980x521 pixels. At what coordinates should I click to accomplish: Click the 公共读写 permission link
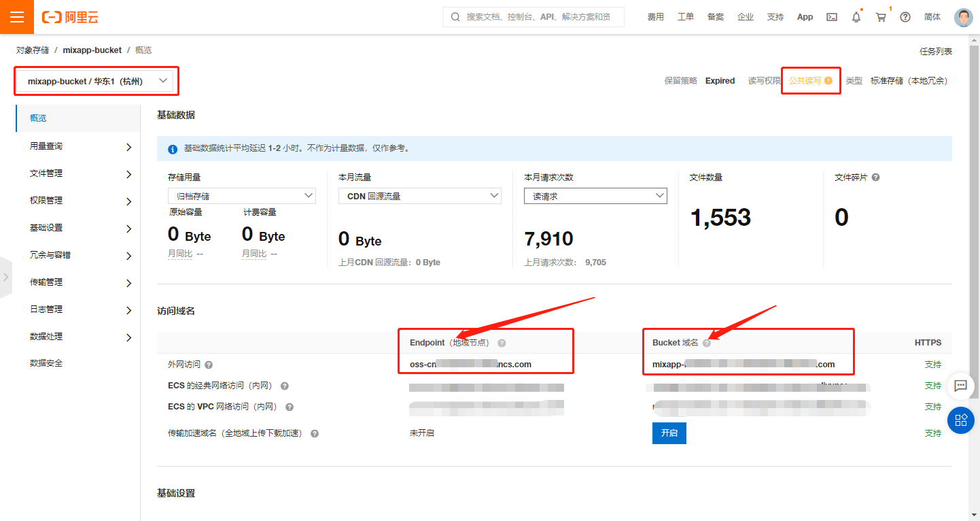pos(805,80)
